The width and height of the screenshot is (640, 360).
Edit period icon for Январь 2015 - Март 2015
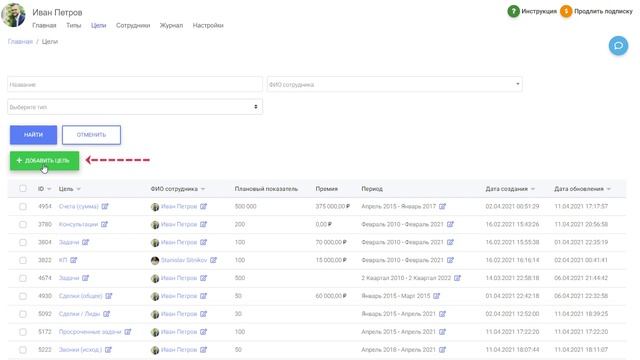click(x=437, y=296)
